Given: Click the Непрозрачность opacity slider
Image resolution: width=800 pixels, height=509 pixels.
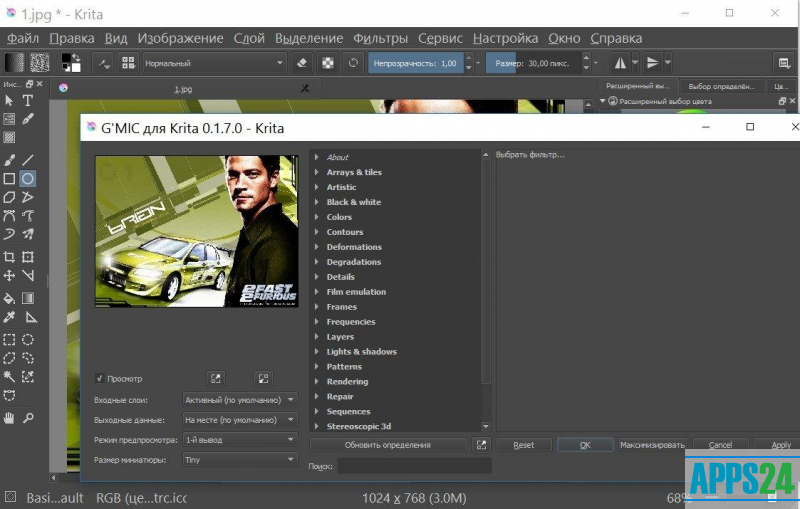Looking at the screenshot, I should tap(416, 63).
